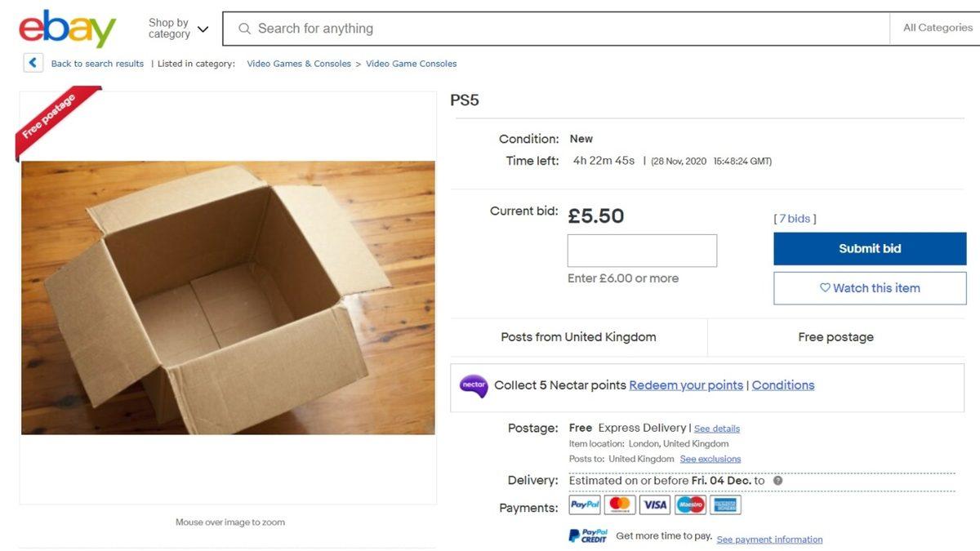
Task: Select the Visa payment icon
Action: (654, 504)
